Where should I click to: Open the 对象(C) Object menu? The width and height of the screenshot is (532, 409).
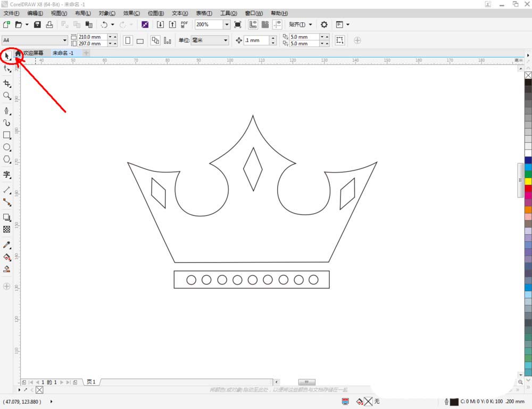pos(107,13)
